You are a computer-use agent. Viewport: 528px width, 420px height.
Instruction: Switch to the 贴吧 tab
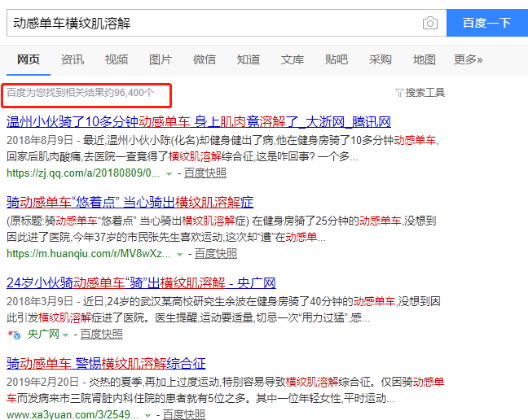coord(336,59)
